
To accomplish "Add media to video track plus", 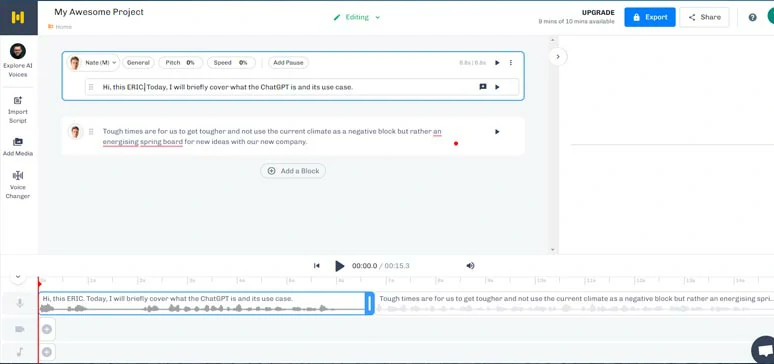I will (x=47, y=329).
